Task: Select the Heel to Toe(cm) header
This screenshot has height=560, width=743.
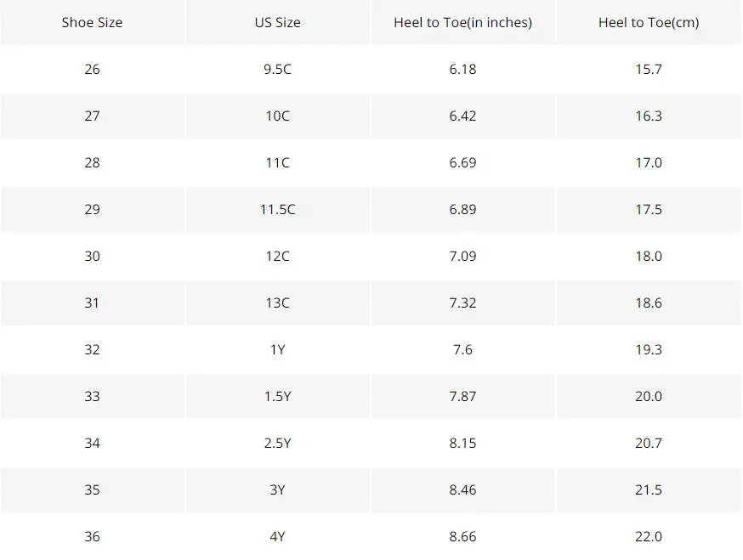Action: (649, 22)
